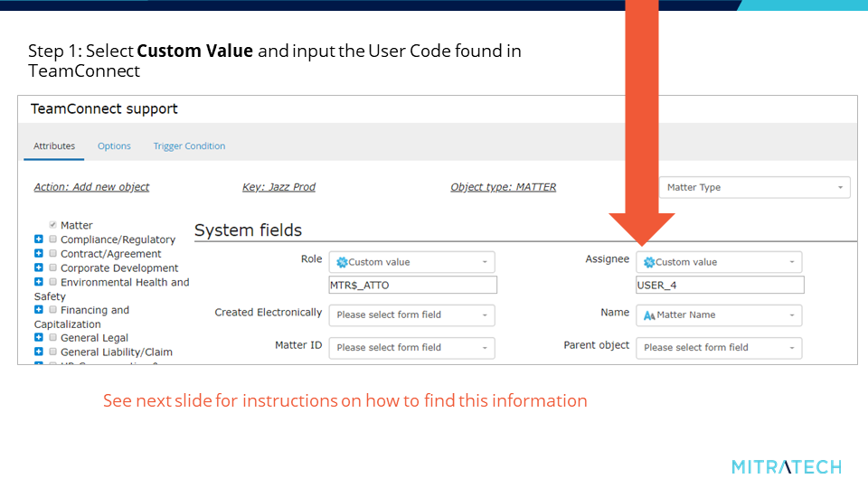Click the 'Key: Jazz Prod' link
The width and height of the screenshot is (868, 488).
(x=278, y=187)
